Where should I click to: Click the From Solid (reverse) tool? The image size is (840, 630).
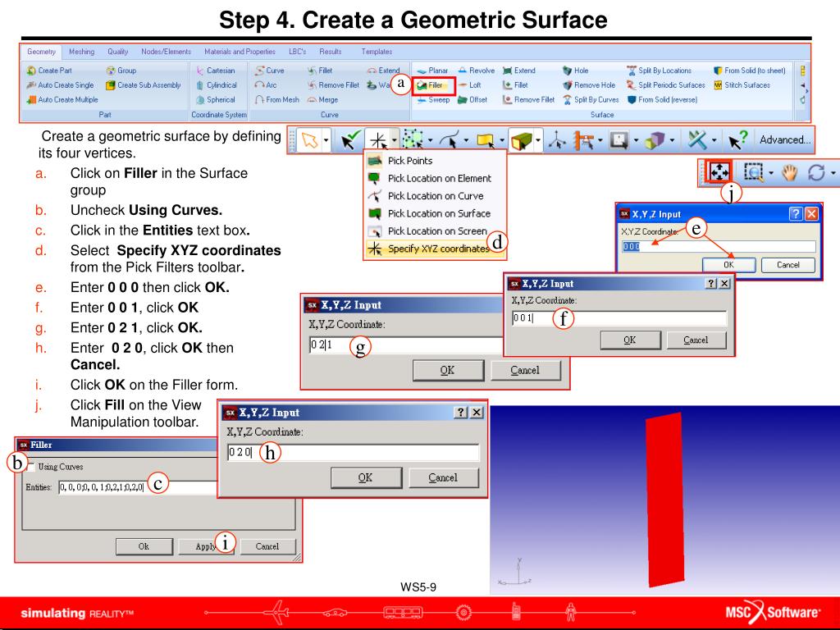coord(662,99)
